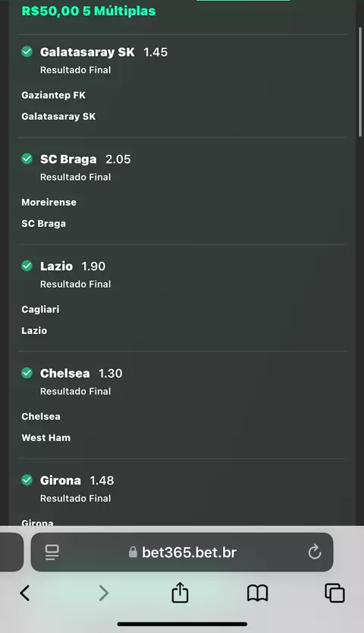Open the page reader menu icon
The image size is (364, 633).
52,553
